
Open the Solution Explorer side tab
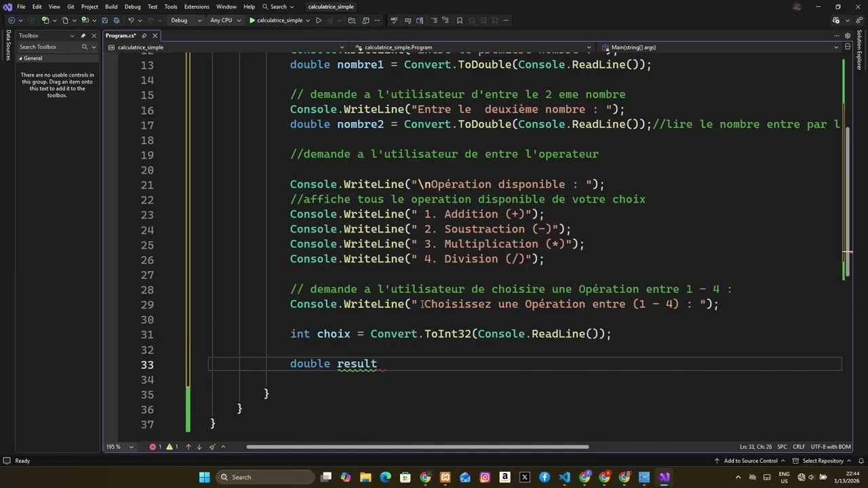click(859, 49)
